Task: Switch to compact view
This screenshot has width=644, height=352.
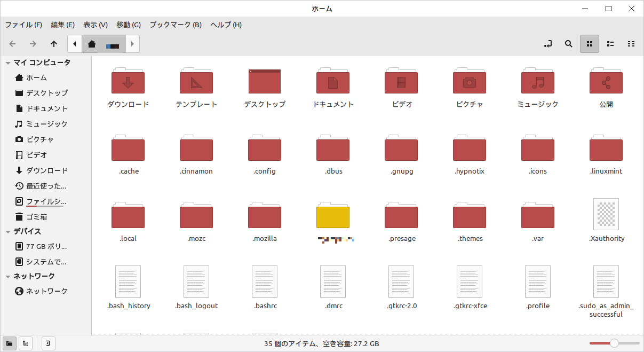Action: click(x=631, y=44)
